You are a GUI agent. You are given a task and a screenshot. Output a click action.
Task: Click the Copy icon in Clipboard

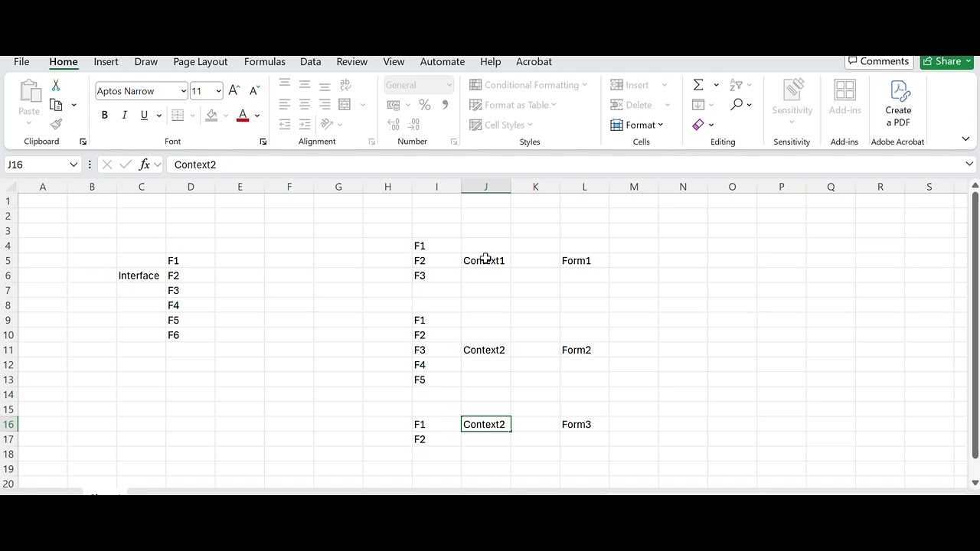(x=56, y=105)
